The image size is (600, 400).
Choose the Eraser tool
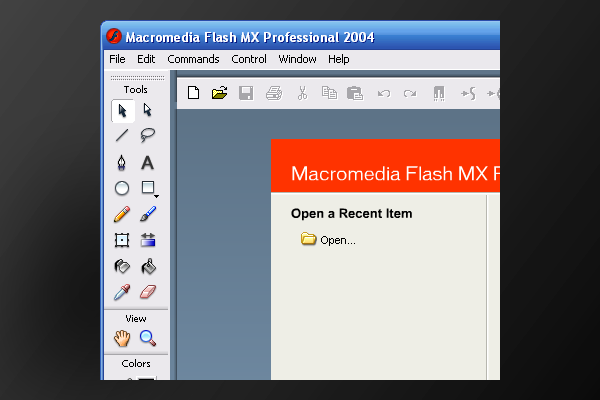(x=148, y=292)
